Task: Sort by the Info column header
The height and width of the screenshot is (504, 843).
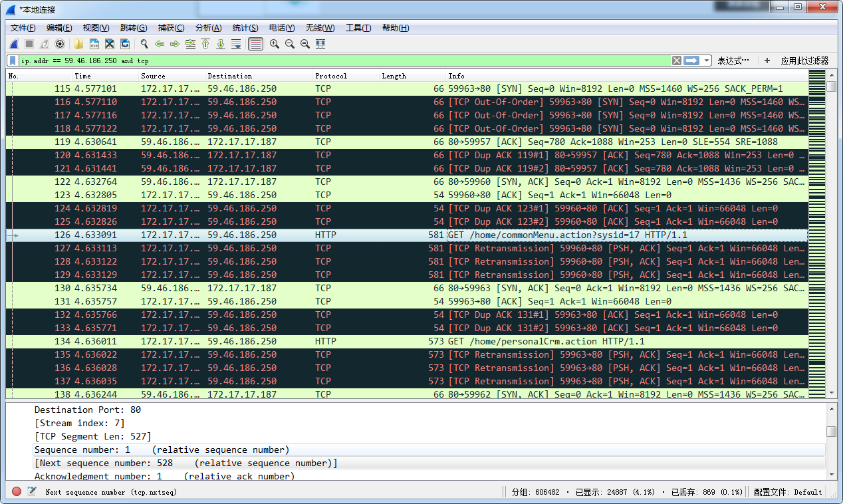Action: (627, 76)
